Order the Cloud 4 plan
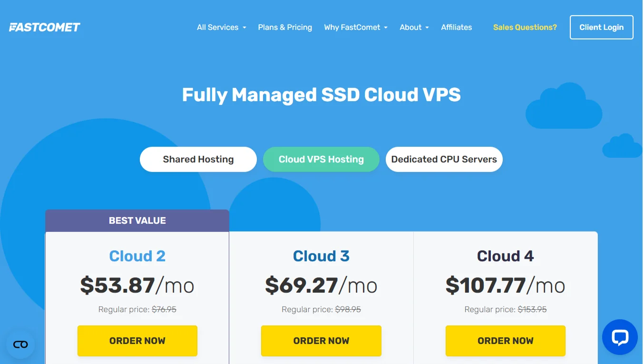The image size is (644, 364). click(x=506, y=341)
